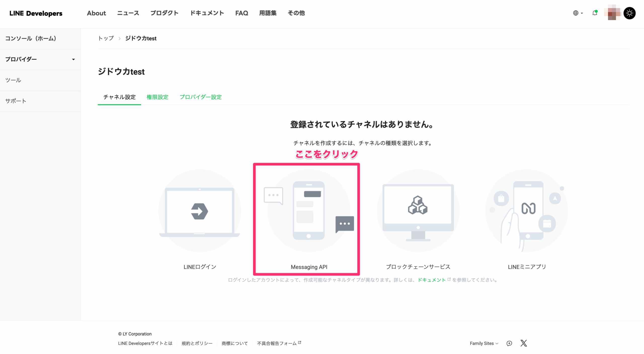Image resolution: width=644 pixels, height=354 pixels.
Task: Open the ドキュメント menu item
Action: [x=207, y=13]
